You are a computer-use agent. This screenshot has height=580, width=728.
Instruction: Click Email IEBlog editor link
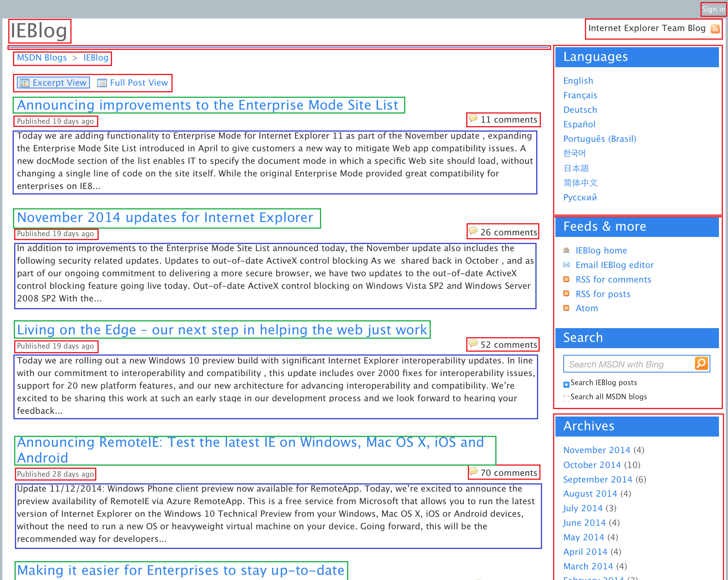point(614,265)
